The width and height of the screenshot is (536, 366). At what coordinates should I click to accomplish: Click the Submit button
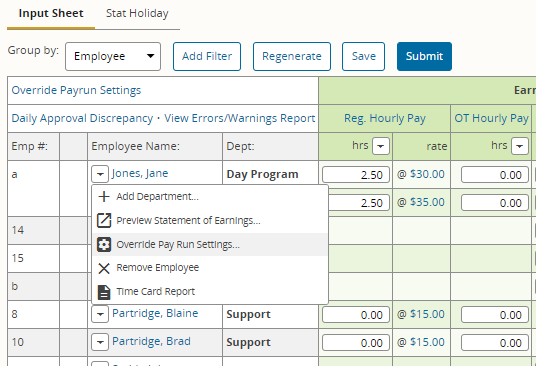[424, 56]
